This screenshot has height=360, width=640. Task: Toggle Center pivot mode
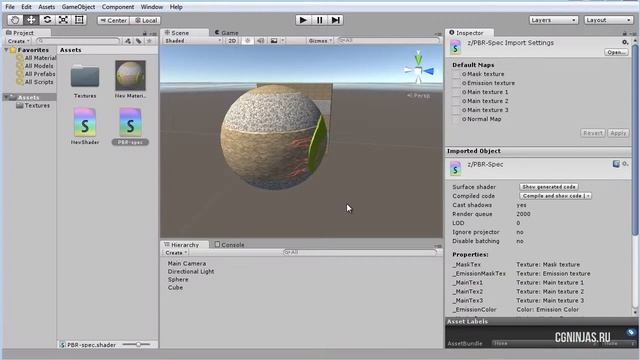tap(113, 20)
